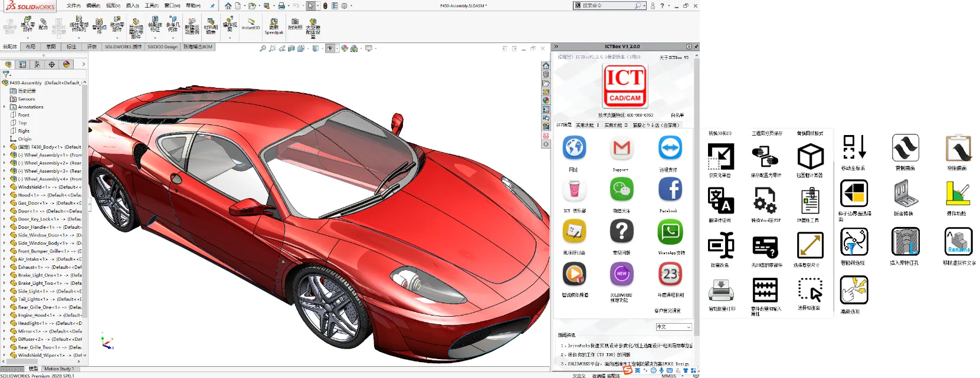Open Instant3D tool in ribbon
This screenshot has height=378, width=980.
251,24
